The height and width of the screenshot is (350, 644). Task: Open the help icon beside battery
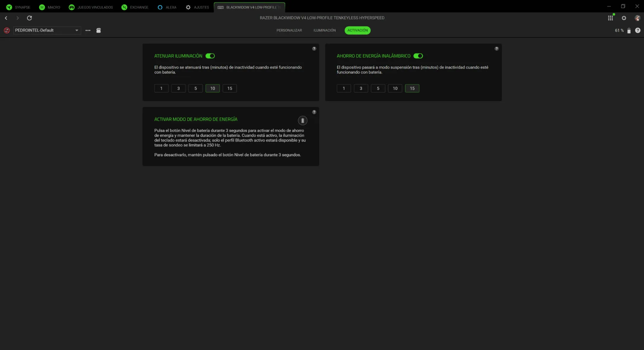pyautogui.click(x=638, y=30)
